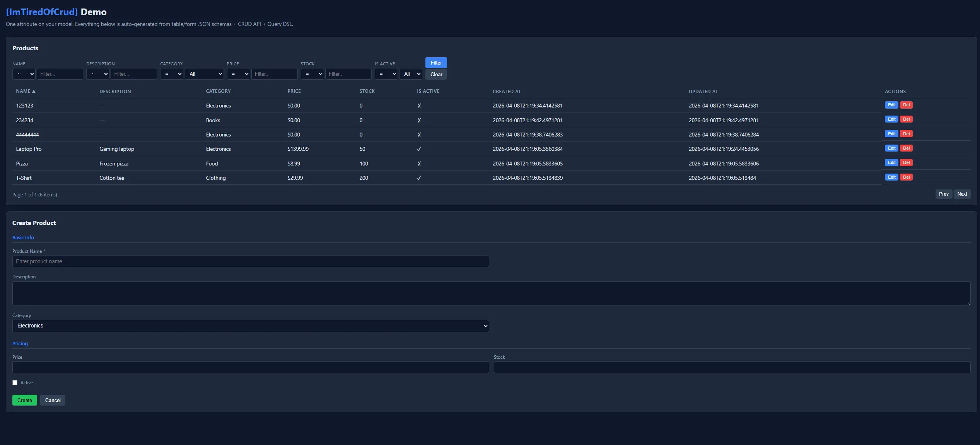
Task: Open Name filter operator dropdown
Action: coord(24,74)
